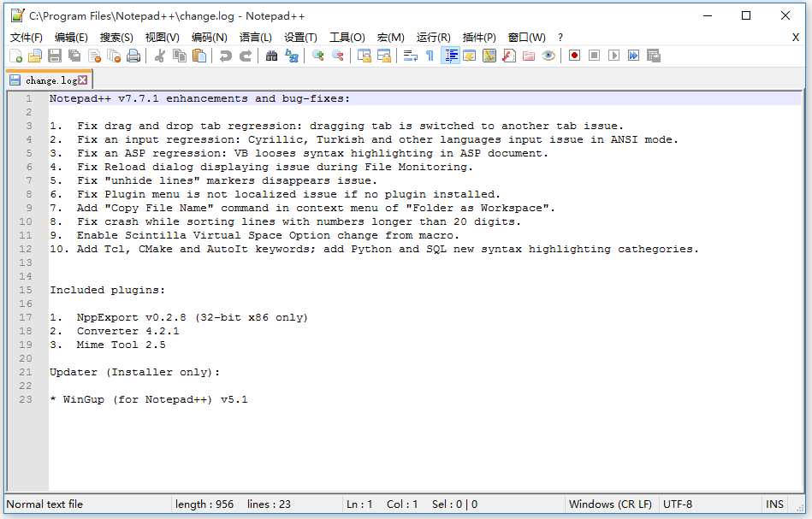Toggle word wrap in the toolbar
This screenshot has width=812, height=519.
pyautogui.click(x=410, y=56)
